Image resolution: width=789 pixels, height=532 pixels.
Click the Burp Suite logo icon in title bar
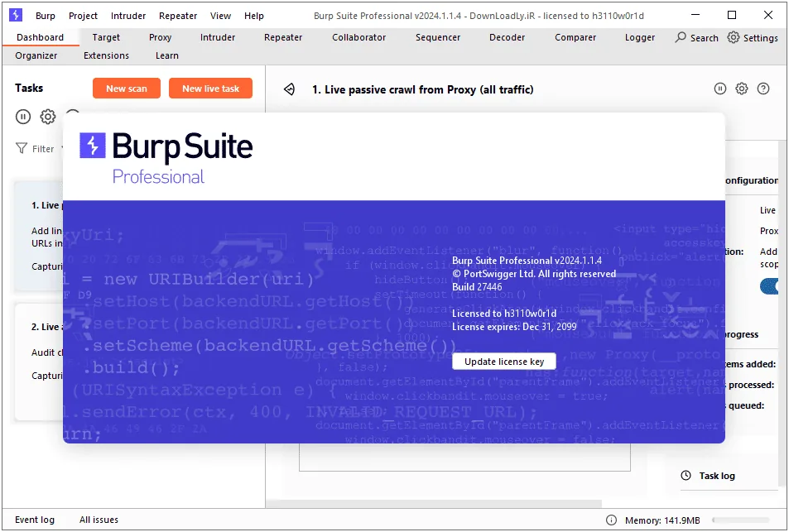tap(16, 15)
